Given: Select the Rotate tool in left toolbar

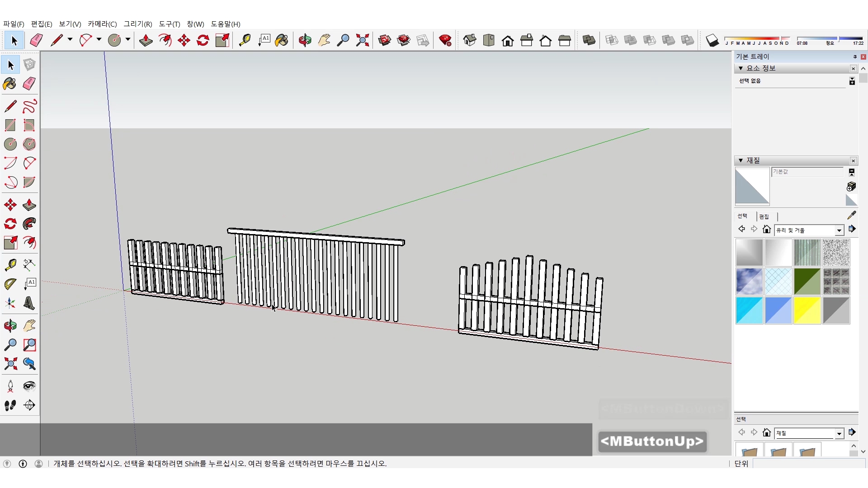Looking at the screenshot, I should 10,224.
